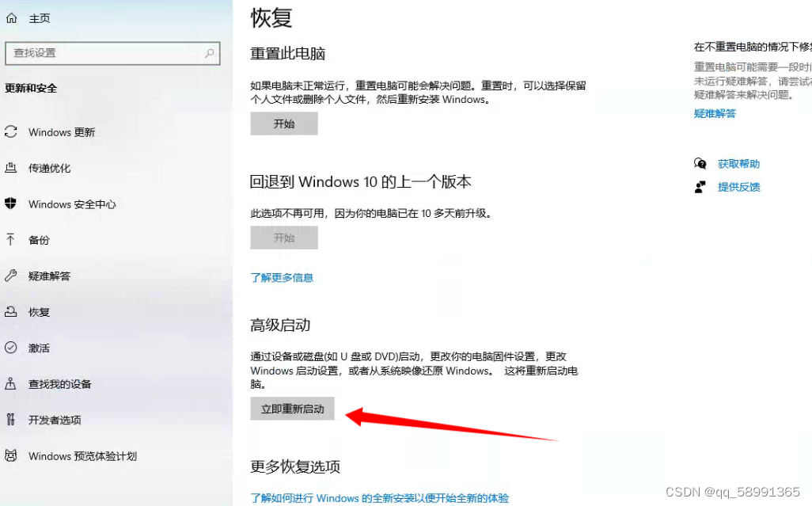Click the 获取帮助 chat bubble icon

[x=700, y=164]
